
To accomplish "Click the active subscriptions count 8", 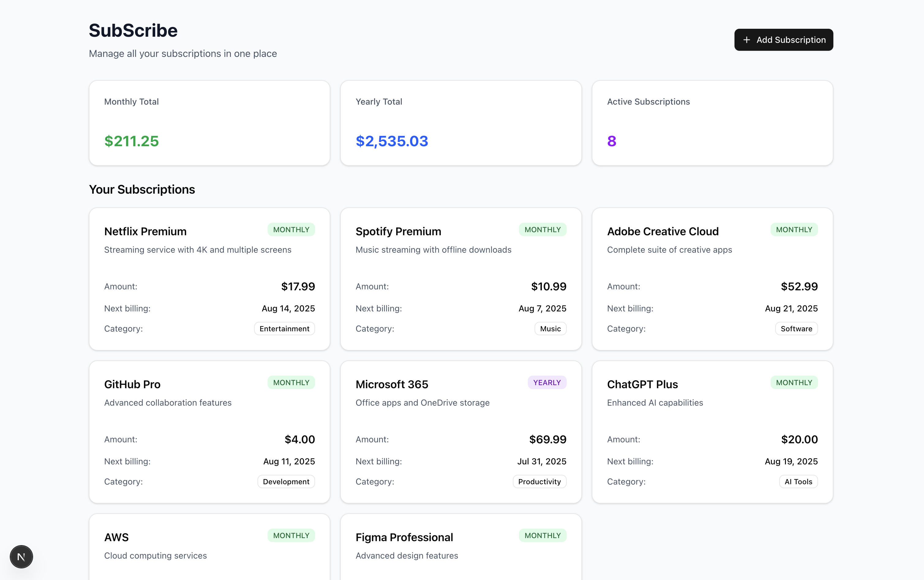I will 612,141.
